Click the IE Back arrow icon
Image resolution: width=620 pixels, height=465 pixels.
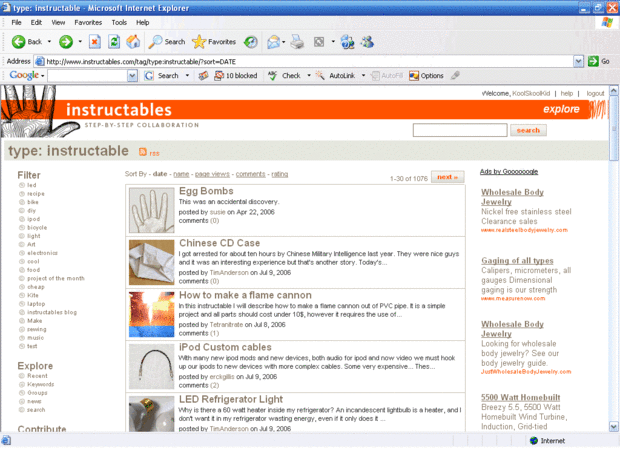coord(18,42)
